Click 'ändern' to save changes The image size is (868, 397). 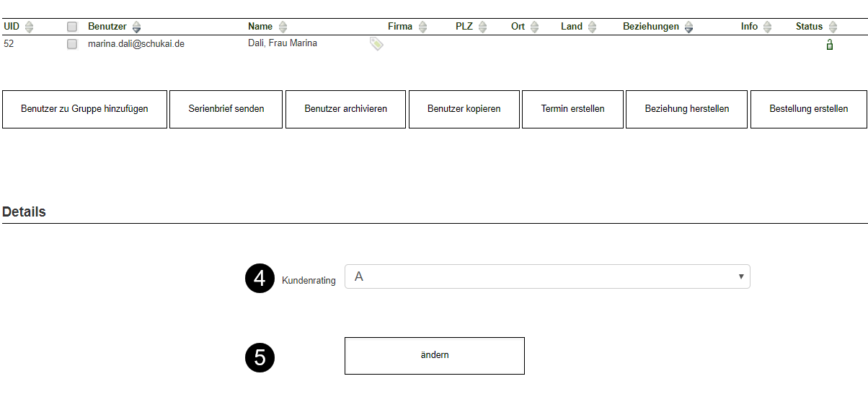pyautogui.click(x=434, y=355)
